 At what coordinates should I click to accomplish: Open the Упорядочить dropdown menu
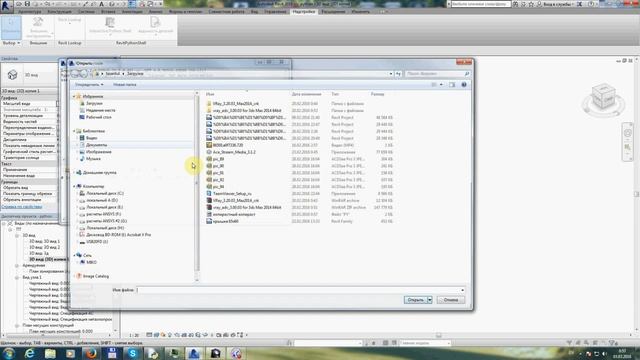click(x=89, y=84)
